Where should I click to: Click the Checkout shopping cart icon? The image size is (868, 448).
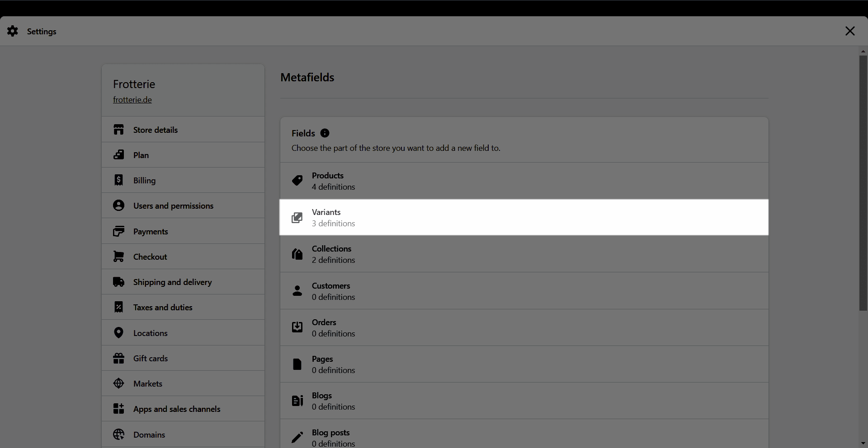pyautogui.click(x=118, y=257)
